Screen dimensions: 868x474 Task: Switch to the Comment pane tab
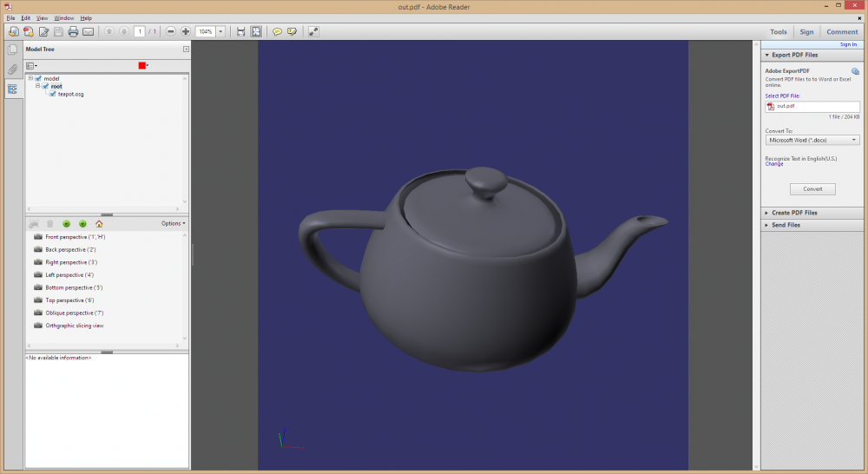click(x=842, y=31)
